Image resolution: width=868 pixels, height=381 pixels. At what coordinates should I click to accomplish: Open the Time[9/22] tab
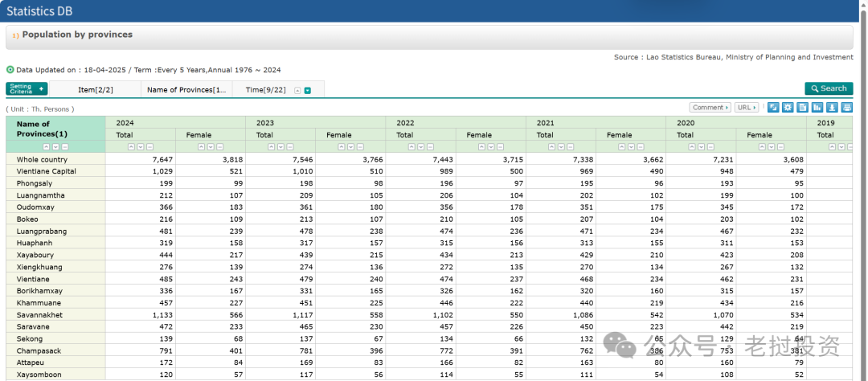tap(265, 89)
